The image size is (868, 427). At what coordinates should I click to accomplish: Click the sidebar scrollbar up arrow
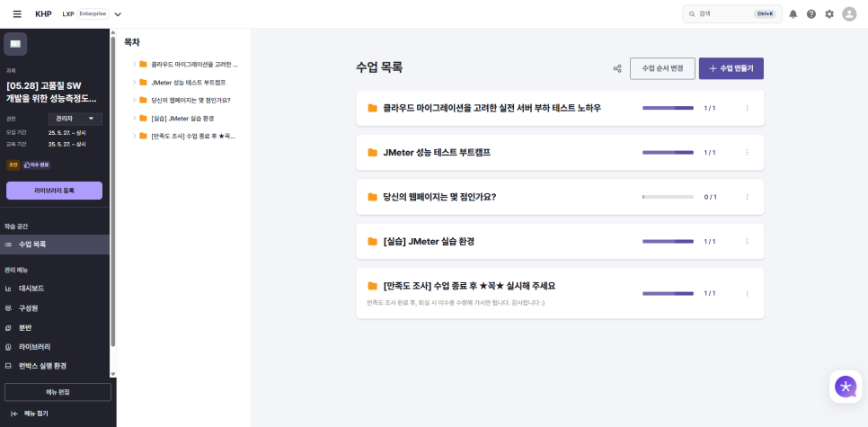coord(113,32)
